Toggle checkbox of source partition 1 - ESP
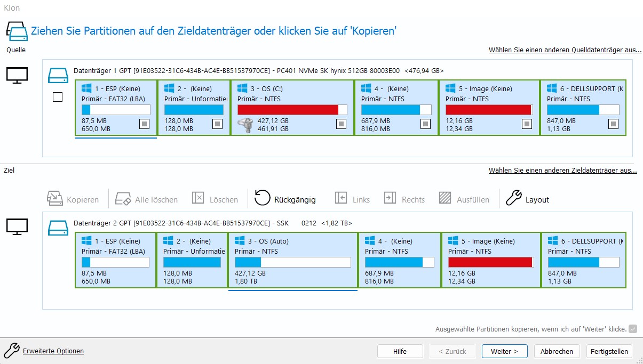 click(x=144, y=124)
